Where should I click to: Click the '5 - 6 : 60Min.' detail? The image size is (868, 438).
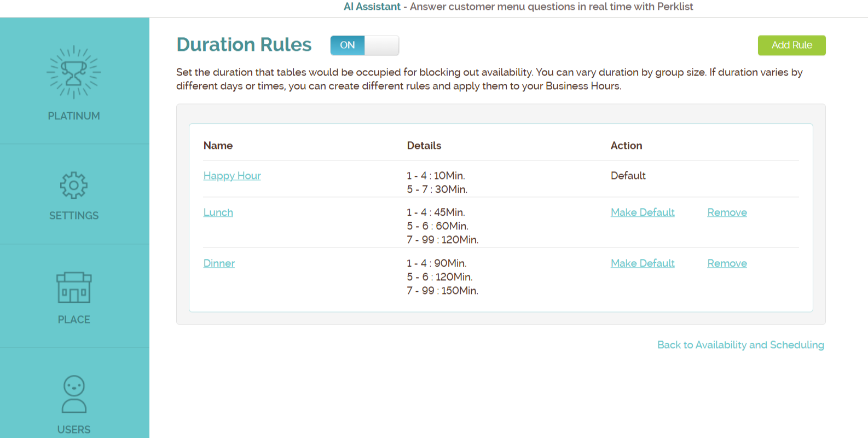pos(437,226)
